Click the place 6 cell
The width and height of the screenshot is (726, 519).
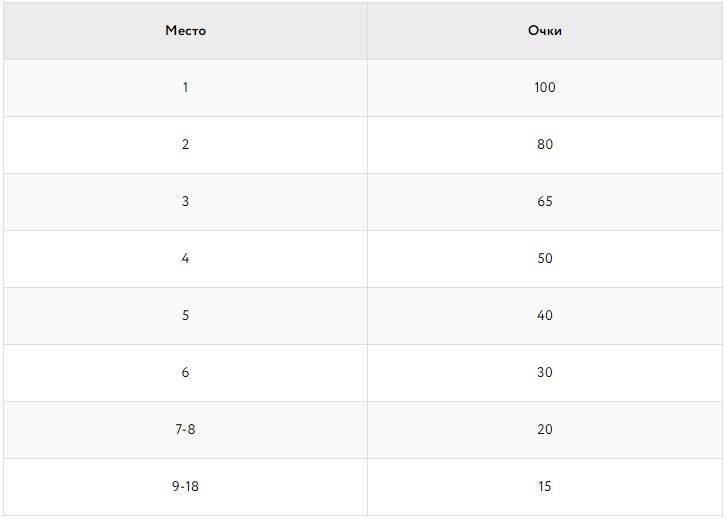coord(185,373)
